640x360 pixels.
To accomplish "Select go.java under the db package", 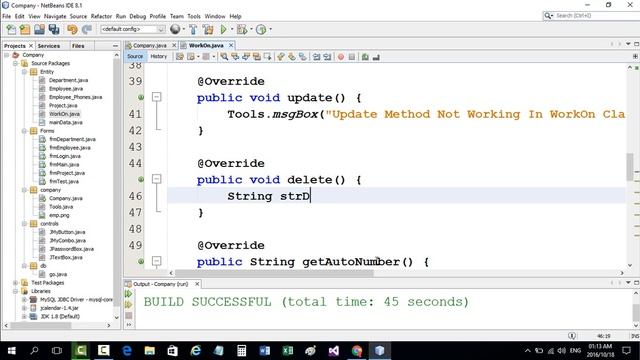I will point(58,274).
